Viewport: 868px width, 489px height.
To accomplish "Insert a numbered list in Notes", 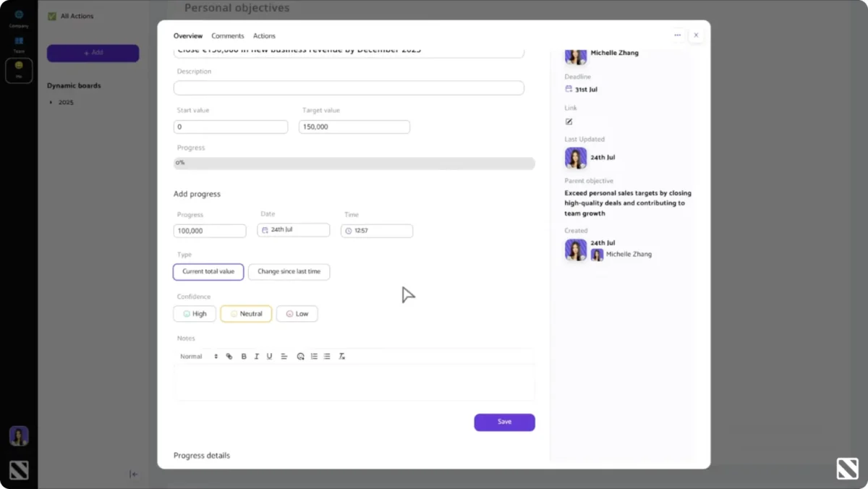I will (x=314, y=357).
